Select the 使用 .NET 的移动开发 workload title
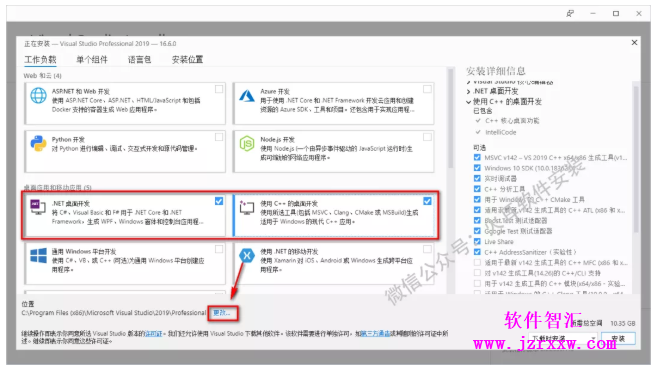 [289, 251]
